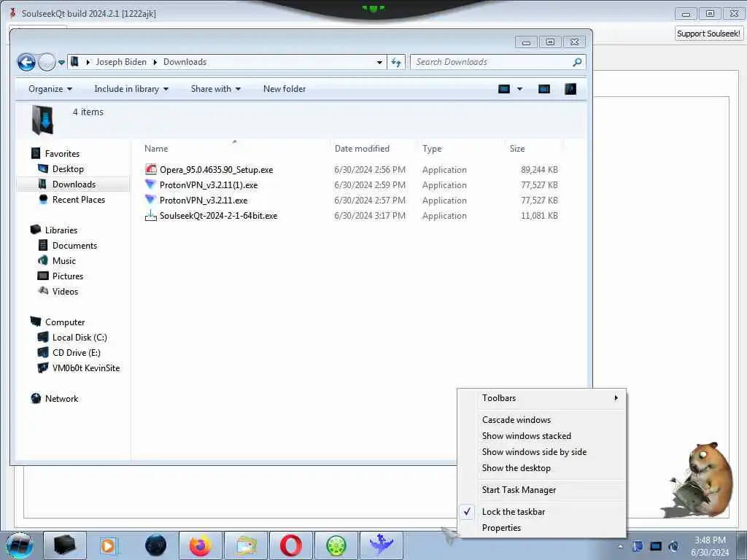Open Local Disk (C:) in sidebar
The width and height of the screenshot is (747, 560).
[x=79, y=338]
